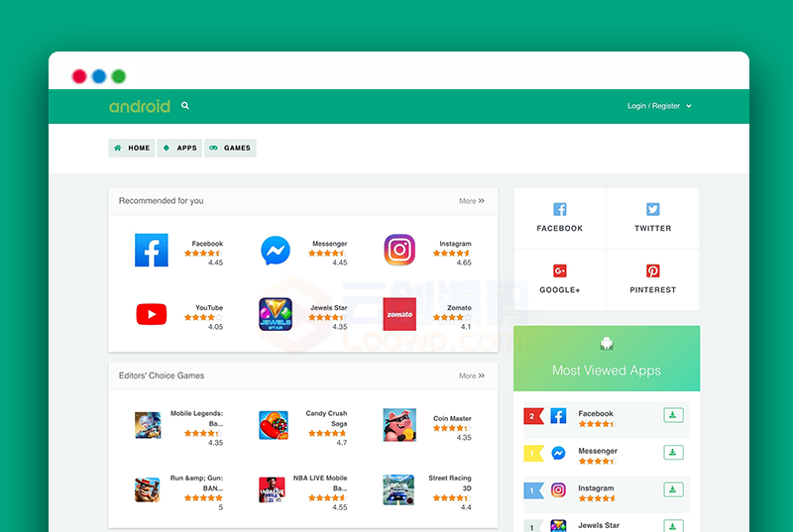Click Messenger icon in Most Viewed Apps
This screenshot has width=793, height=532.
click(x=558, y=453)
